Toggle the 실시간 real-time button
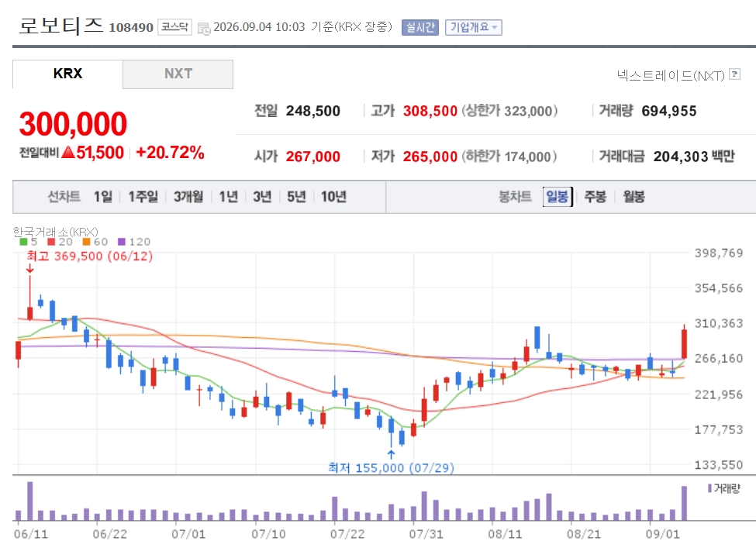756x558 pixels. [420, 27]
